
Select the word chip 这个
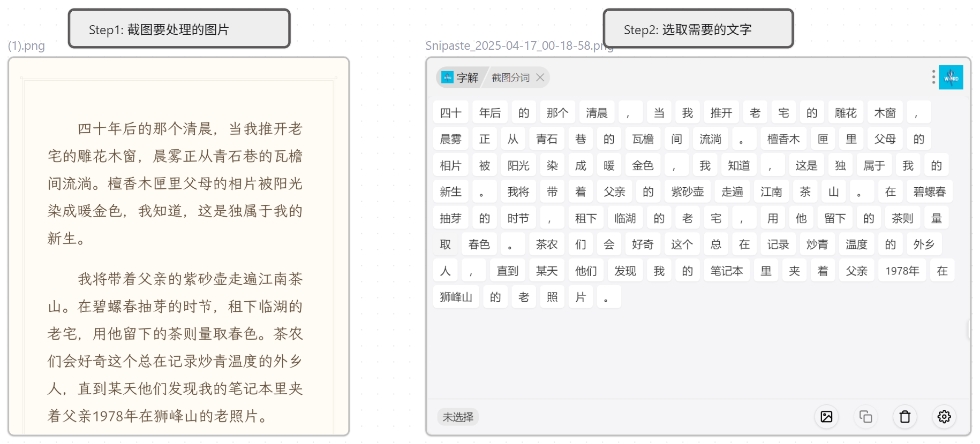[x=682, y=244]
